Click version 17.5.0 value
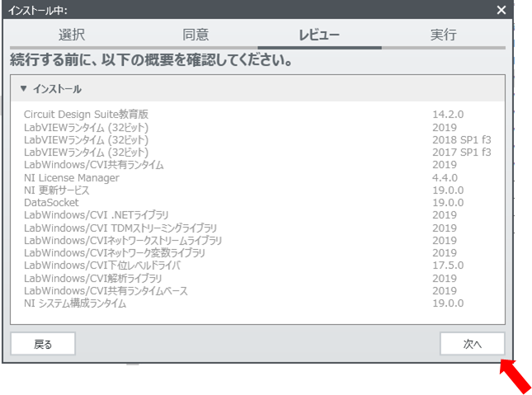Screen dimensions: 532x395 [x=448, y=265]
